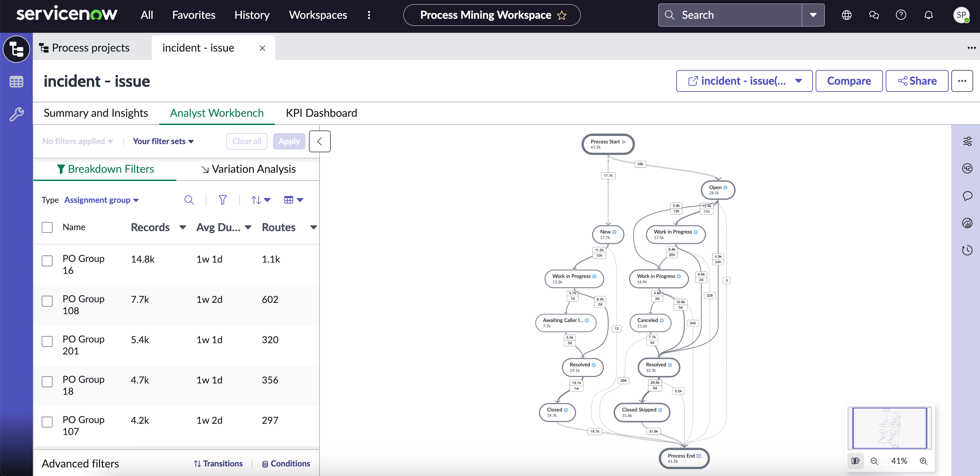Open the history clock icon in right rail
980x476 pixels.
(967, 250)
